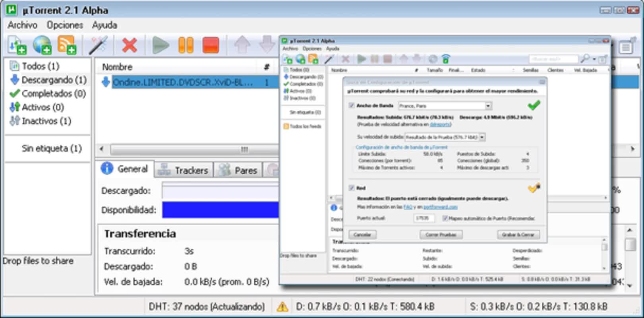Create new torrent wand icon, large window
The image size is (644, 318).
(x=98, y=45)
